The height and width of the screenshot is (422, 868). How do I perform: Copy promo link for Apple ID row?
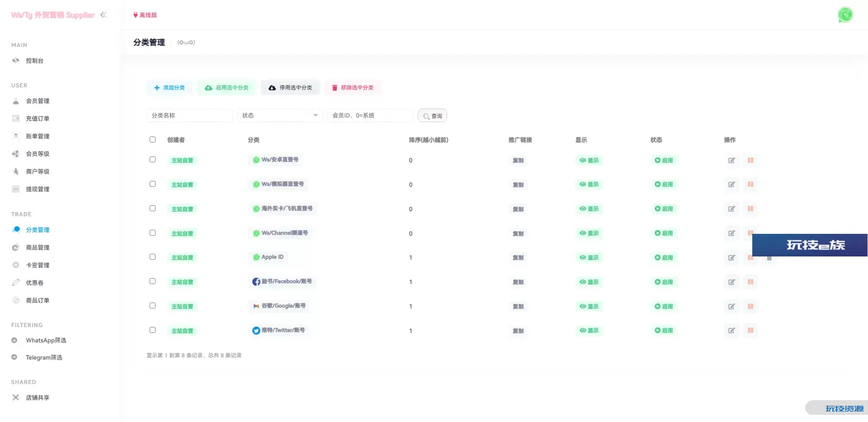coord(518,258)
